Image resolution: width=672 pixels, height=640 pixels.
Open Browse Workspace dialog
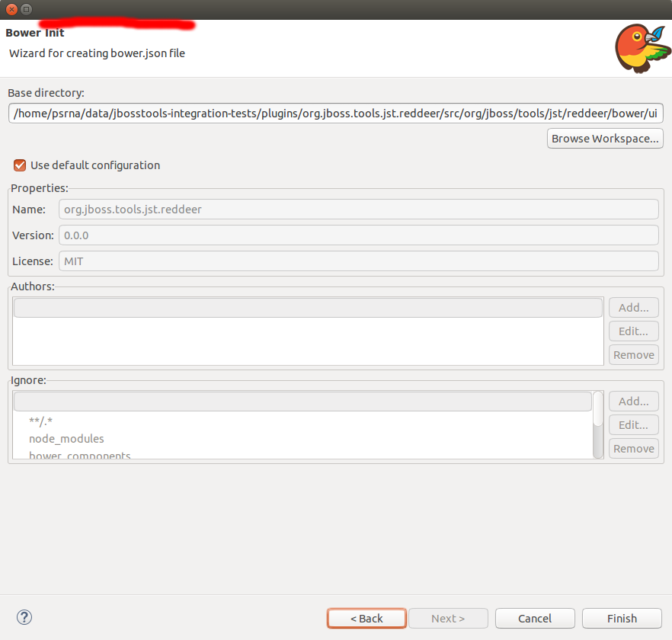[605, 139]
